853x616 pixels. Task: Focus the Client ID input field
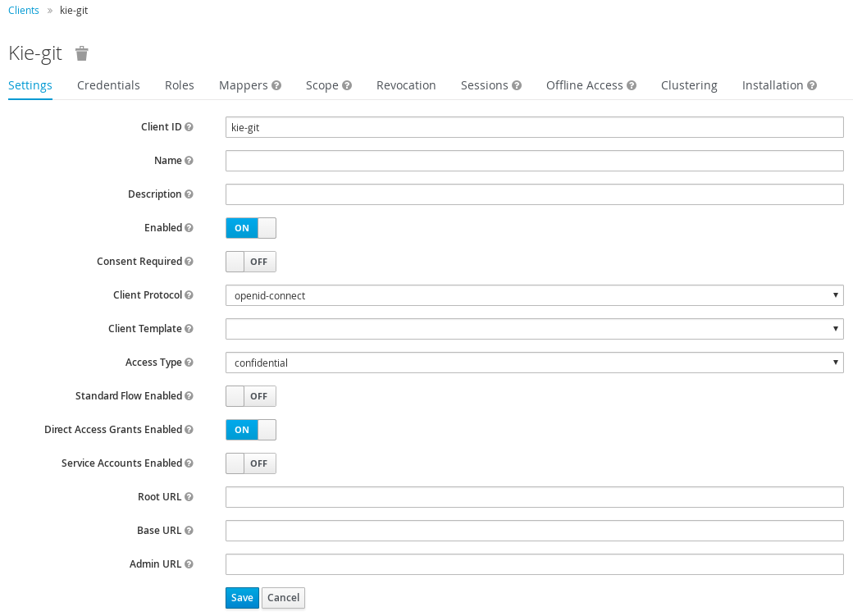534,127
